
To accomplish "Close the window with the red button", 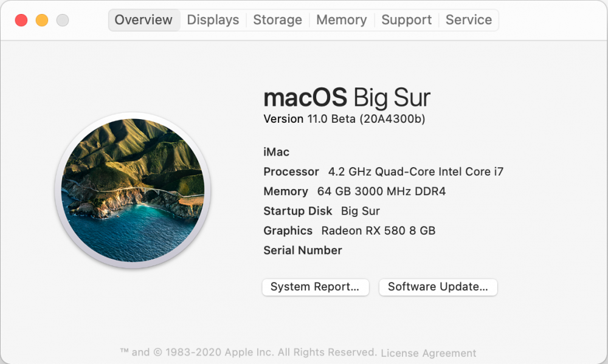I will pyautogui.click(x=21, y=20).
